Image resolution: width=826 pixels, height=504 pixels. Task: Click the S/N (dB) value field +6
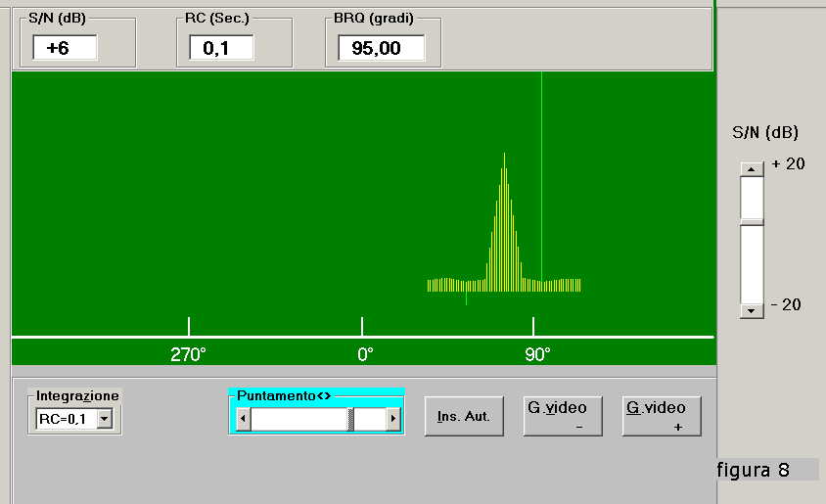pos(65,48)
